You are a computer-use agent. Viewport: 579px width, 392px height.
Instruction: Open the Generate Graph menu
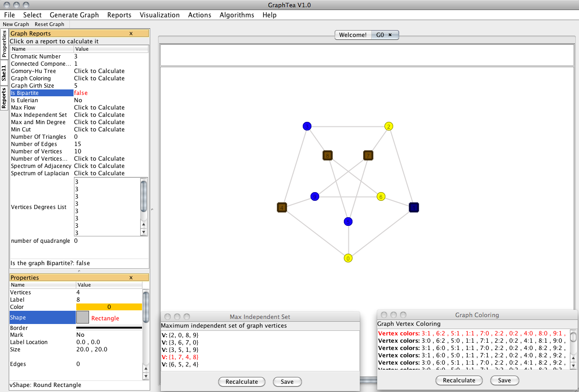74,15
